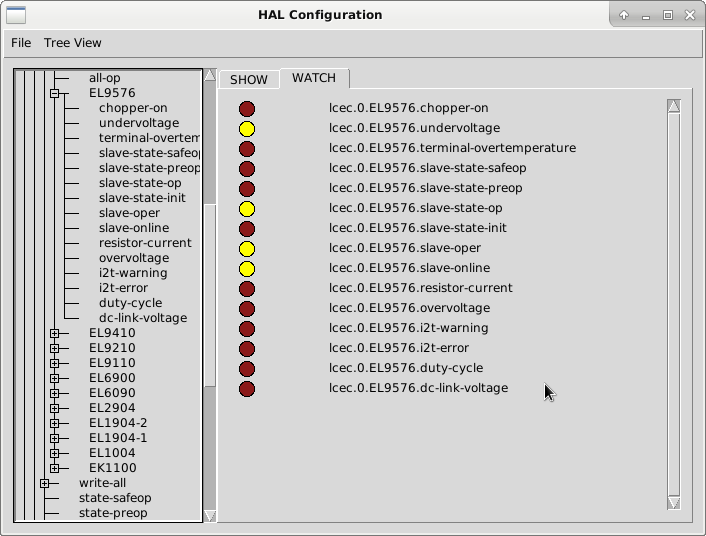The image size is (706, 536).
Task: Click the terminal-overtemperature LED indicator
Action: point(247,149)
